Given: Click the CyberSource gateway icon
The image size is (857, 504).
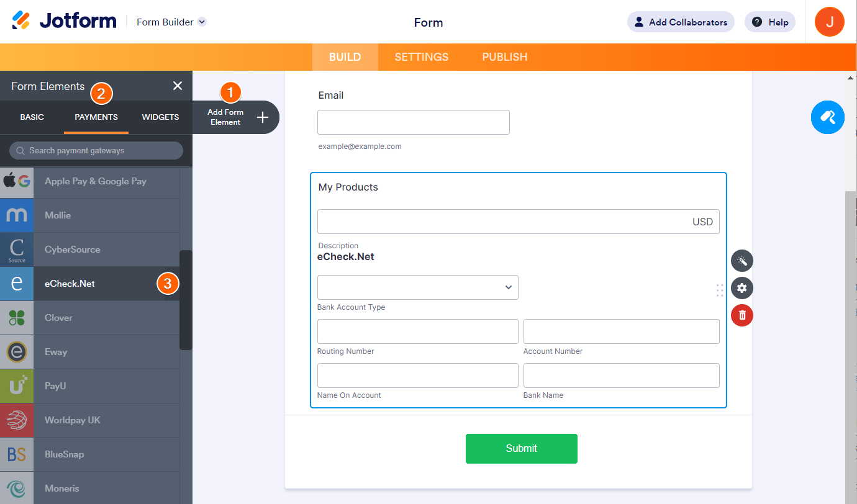Looking at the screenshot, I should (17, 250).
